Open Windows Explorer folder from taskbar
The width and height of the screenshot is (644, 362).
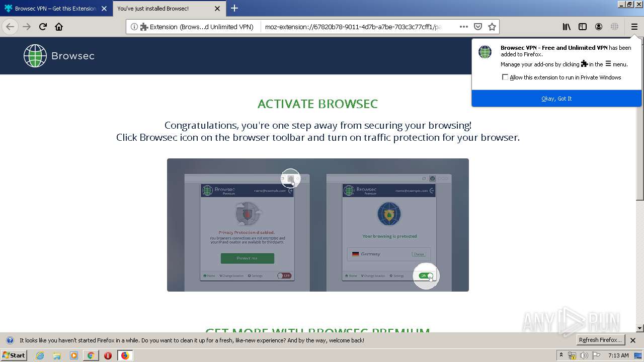pos(57,355)
